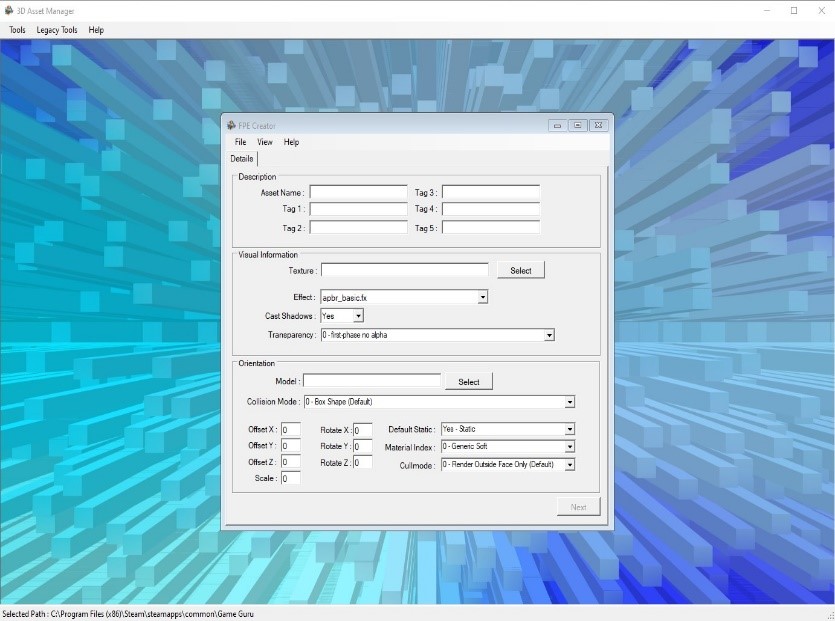835x621 pixels.
Task: Open the File menu in FPE Creator
Action: pyautogui.click(x=241, y=142)
